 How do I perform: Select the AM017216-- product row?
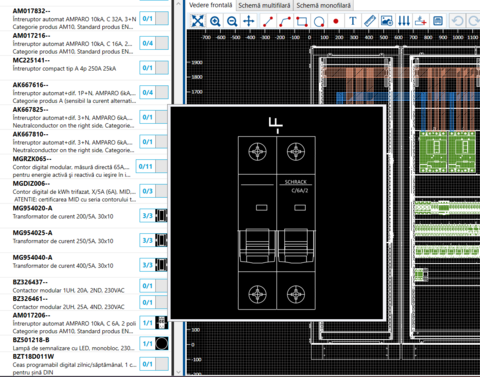[85, 43]
